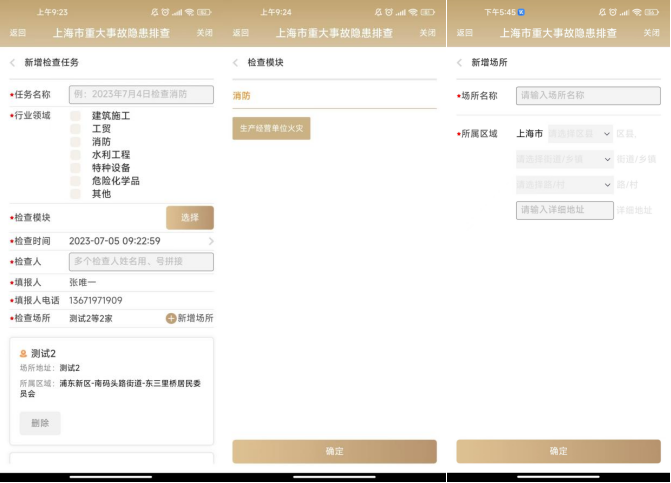Tap the plus icon for 新增场所

point(171,318)
